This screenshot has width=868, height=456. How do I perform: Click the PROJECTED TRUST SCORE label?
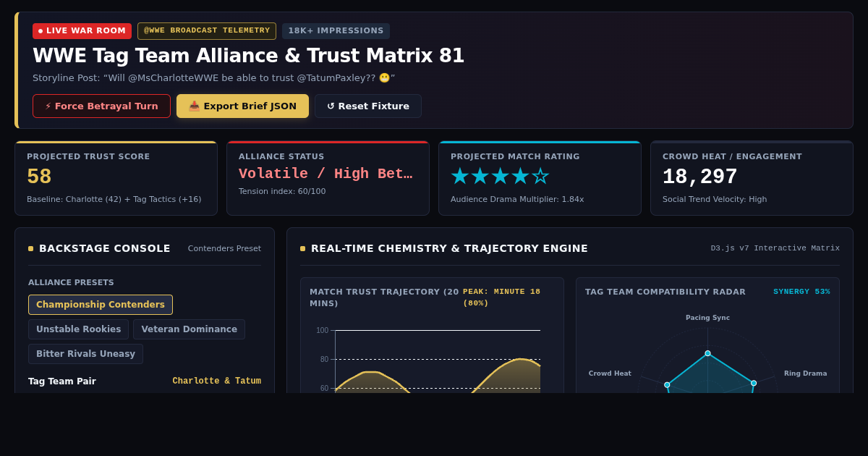(88, 156)
